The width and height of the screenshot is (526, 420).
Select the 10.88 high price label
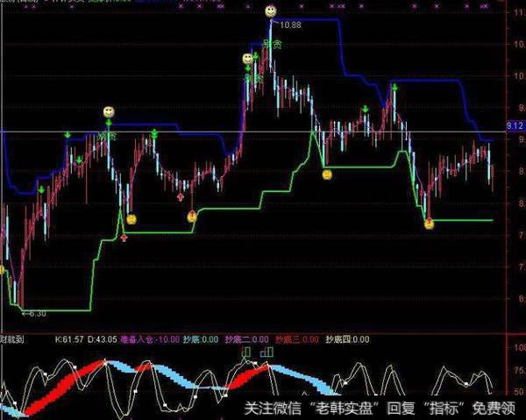tap(287, 25)
